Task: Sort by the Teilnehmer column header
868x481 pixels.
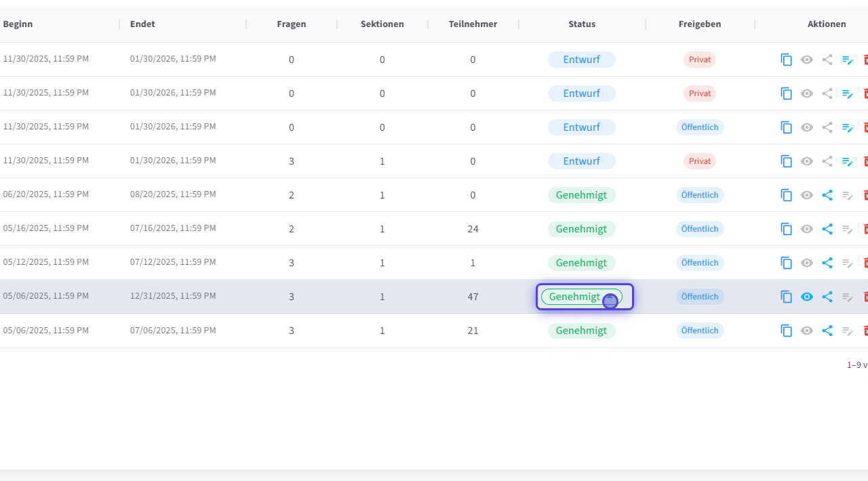Action: click(473, 24)
